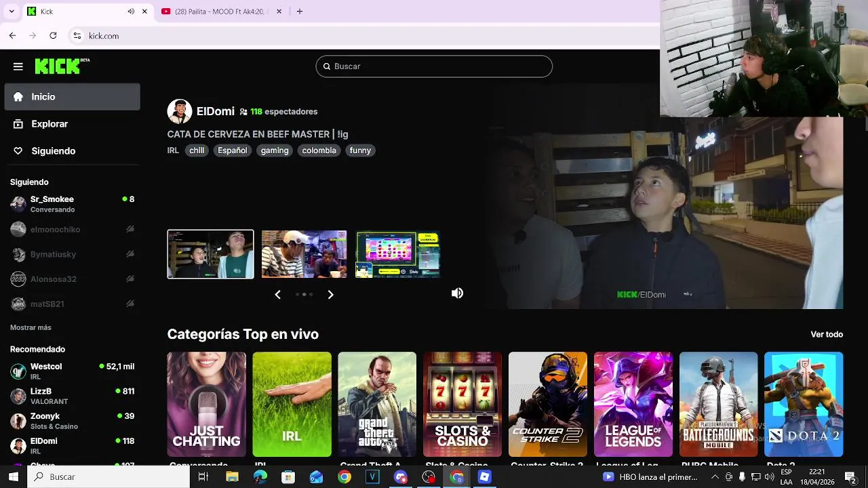The image size is (868, 488).
Task: Open the Slots & Casino category card
Action: (x=462, y=405)
